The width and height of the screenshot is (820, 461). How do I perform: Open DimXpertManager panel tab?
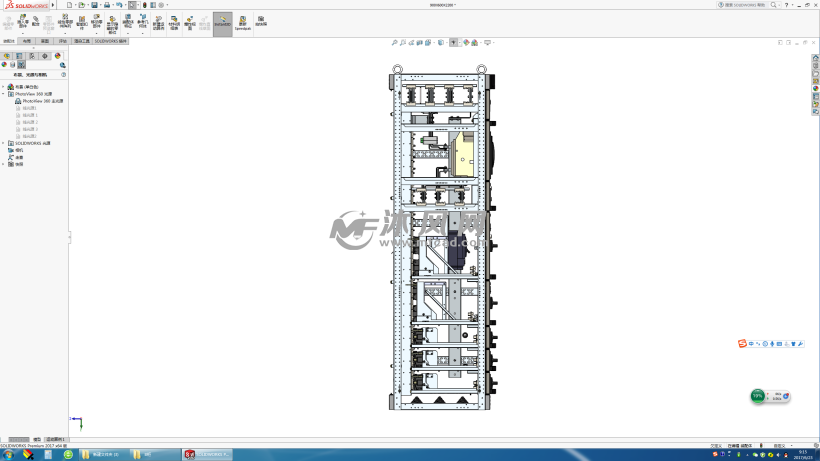[45, 56]
